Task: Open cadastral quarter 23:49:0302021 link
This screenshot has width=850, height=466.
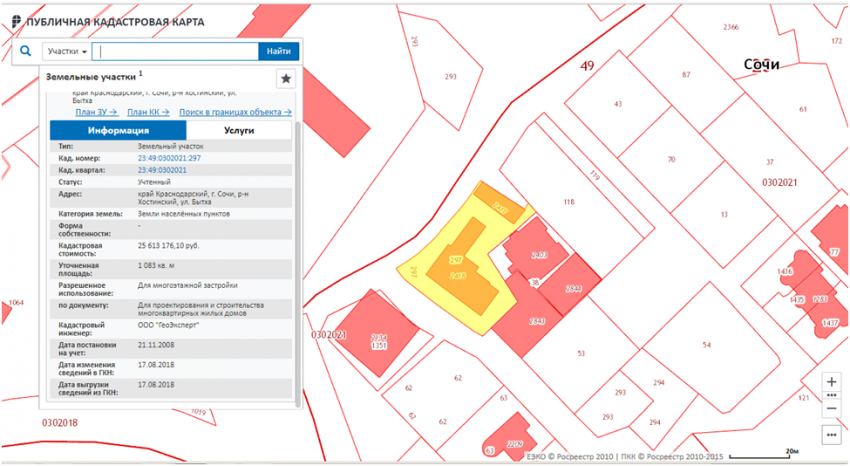Action: tap(162, 170)
